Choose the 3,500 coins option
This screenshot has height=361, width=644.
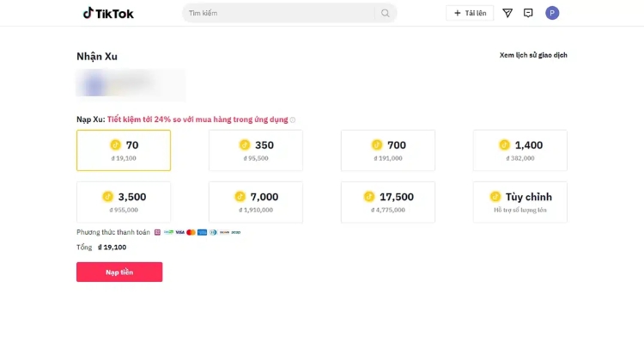click(x=124, y=202)
